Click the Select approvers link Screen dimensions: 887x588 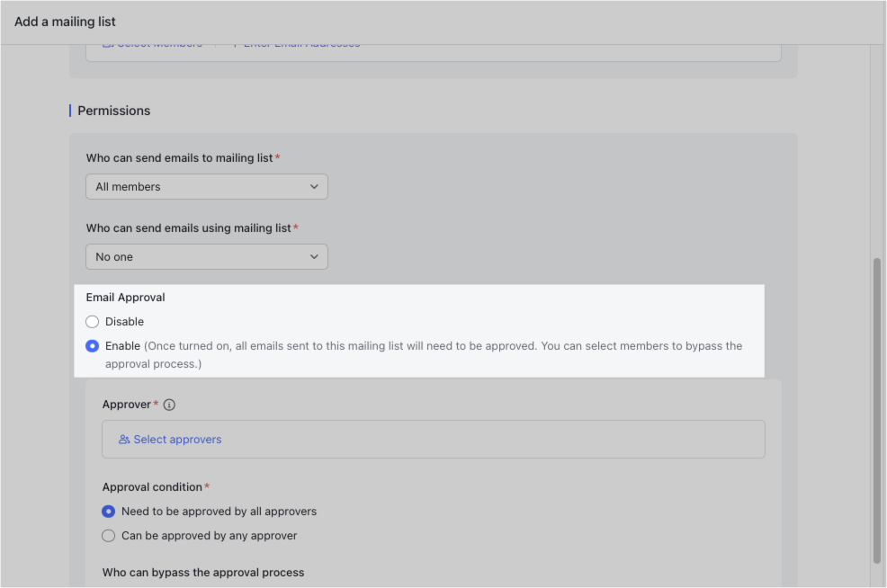177,439
